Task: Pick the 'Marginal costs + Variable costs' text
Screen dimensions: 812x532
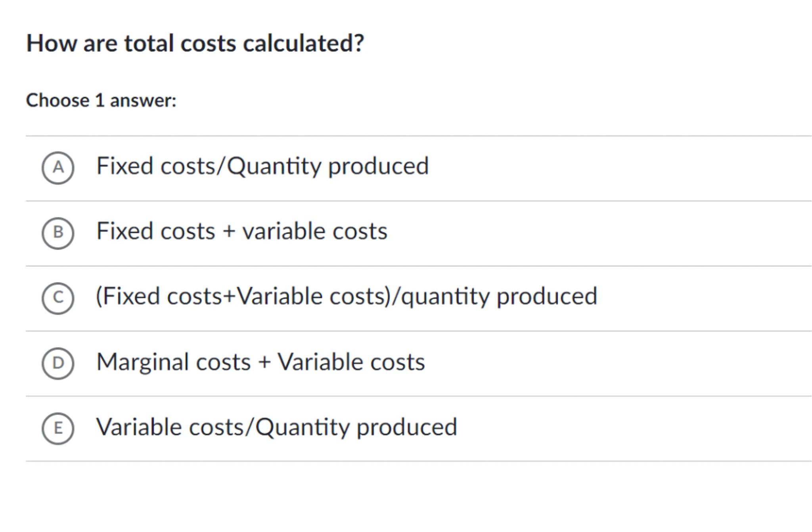Action: coord(260,362)
